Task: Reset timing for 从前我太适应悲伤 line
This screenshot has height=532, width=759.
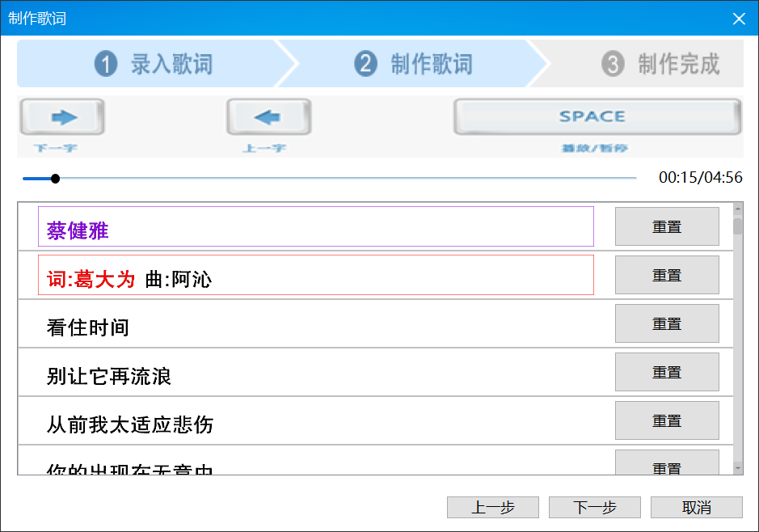Action: pos(667,421)
